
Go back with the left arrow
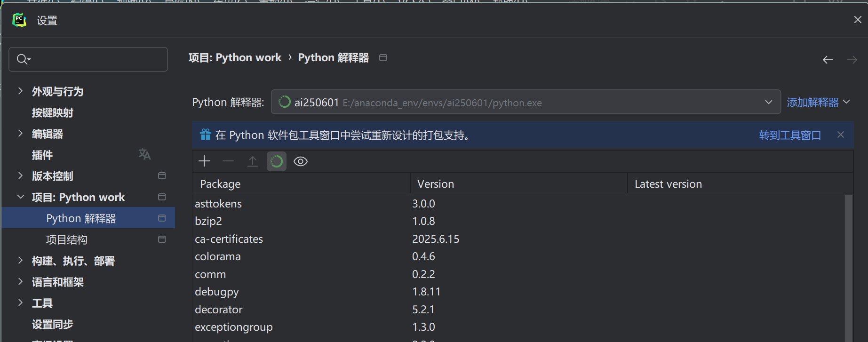point(828,60)
